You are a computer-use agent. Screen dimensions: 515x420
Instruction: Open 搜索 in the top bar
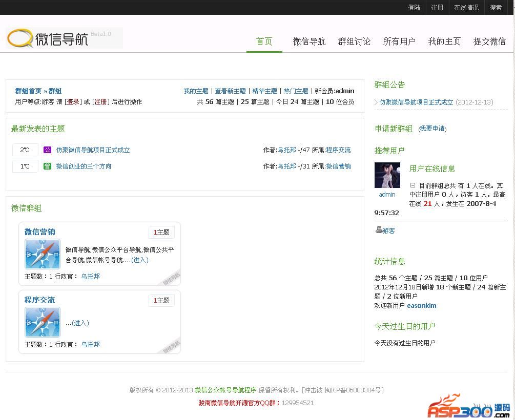pos(496,8)
